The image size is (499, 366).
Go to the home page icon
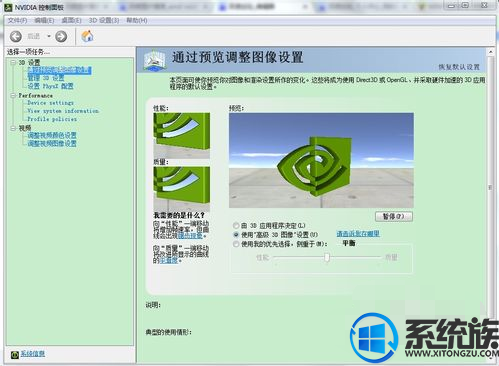point(87,36)
